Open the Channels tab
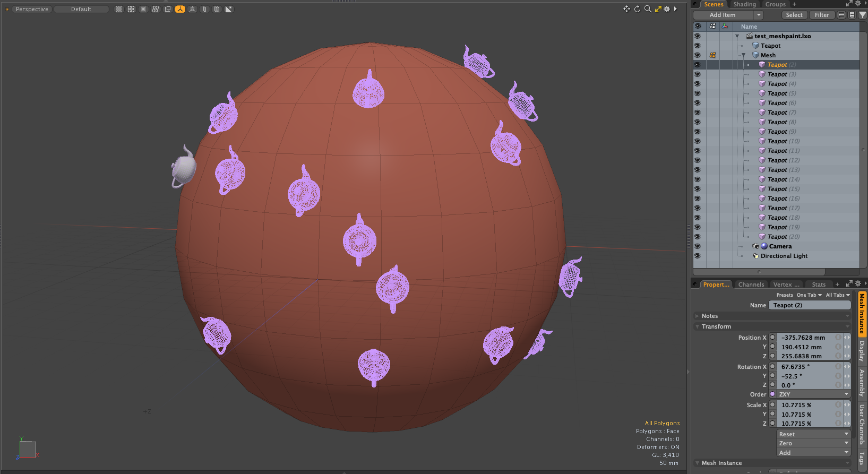The image size is (868, 474). pyautogui.click(x=751, y=285)
